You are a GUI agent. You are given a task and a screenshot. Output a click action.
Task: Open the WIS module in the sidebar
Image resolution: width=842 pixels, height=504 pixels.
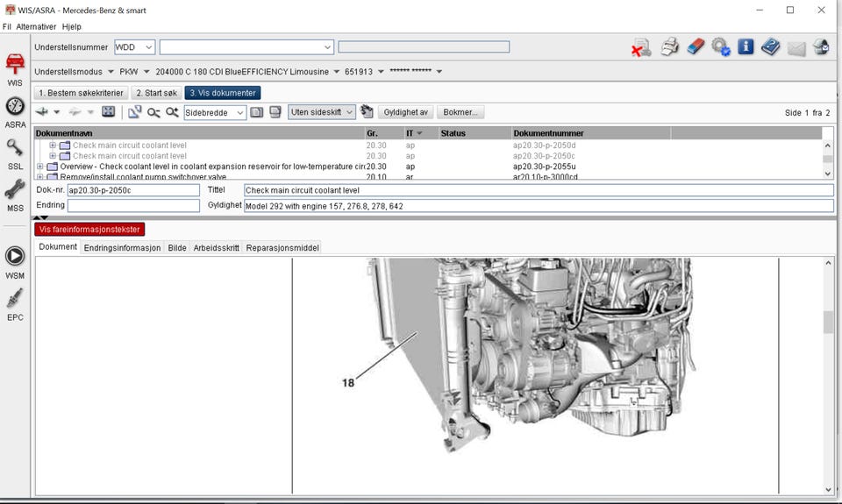click(15, 70)
